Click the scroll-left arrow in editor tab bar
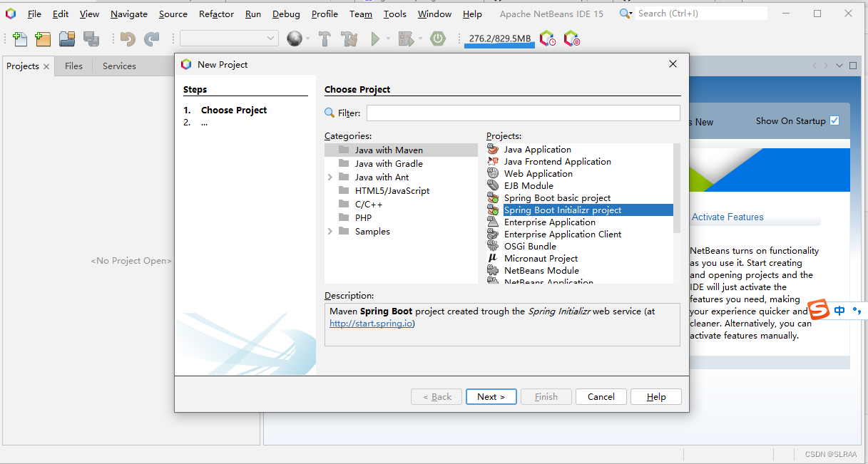 point(815,66)
